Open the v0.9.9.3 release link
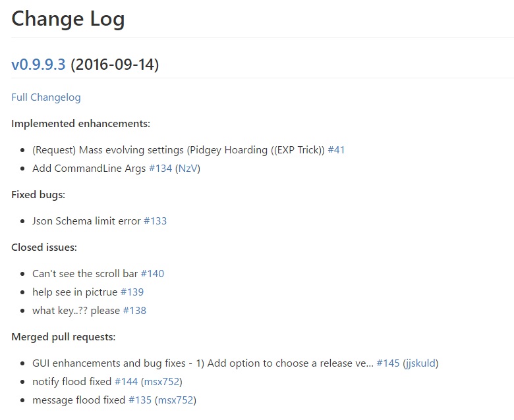Viewport: 514px width, 420px height. pos(38,64)
